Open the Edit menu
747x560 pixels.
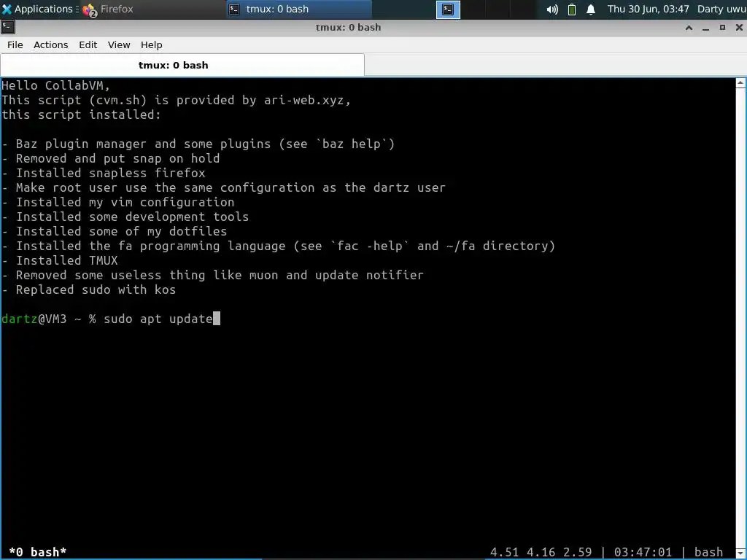coord(88,44)
